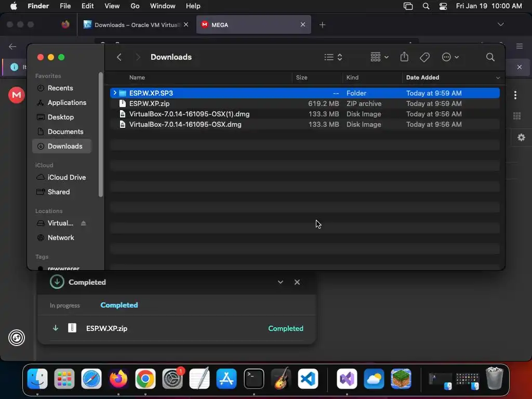Image resolution: width=532 pixels, height=399 pixels.
Task: Open the browser list-all-tabs chevron
Action: 500,24
